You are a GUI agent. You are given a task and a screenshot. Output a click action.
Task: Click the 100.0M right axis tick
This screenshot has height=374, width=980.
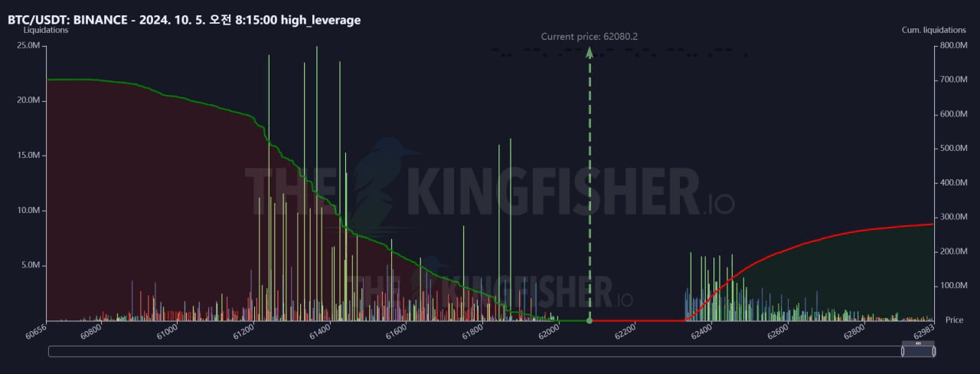[x=954, y=286]
